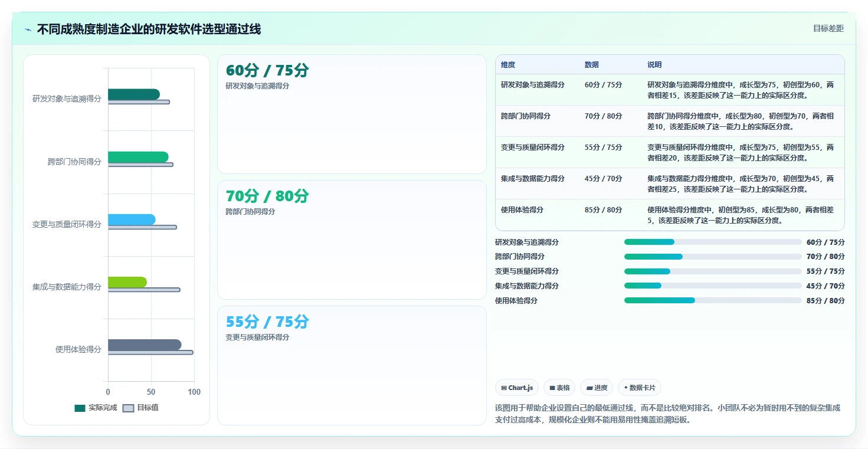Screen dimensions: 868x449
Task: Click the 使用体验得分 table row label
Action: click(x=522, y=210)
